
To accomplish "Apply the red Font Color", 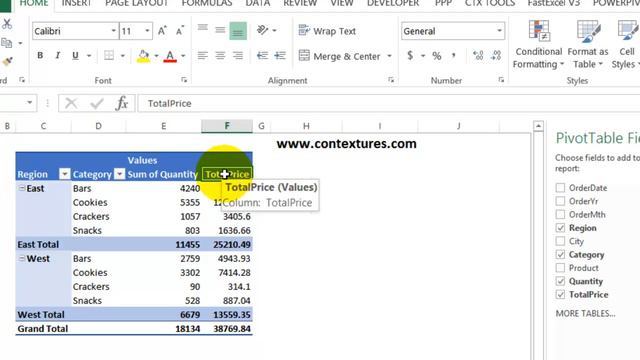I will click(170, 56).
